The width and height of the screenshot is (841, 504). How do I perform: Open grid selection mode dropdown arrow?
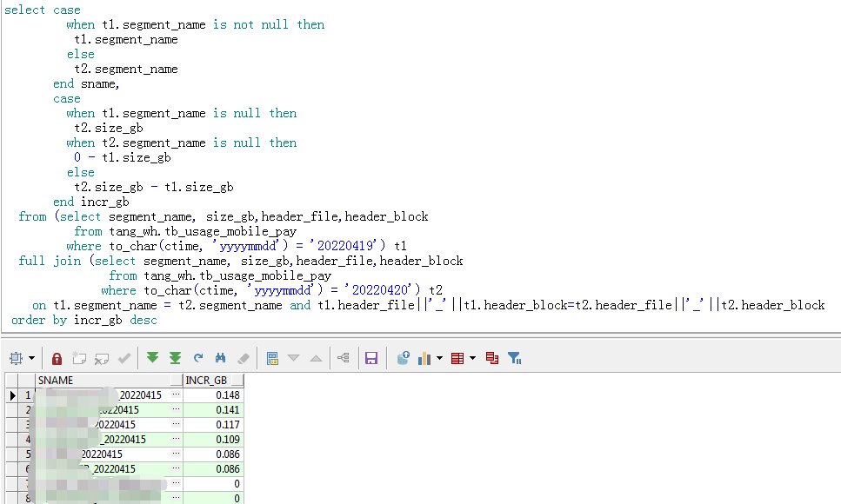pyautogui.click(x=32, y=358)
